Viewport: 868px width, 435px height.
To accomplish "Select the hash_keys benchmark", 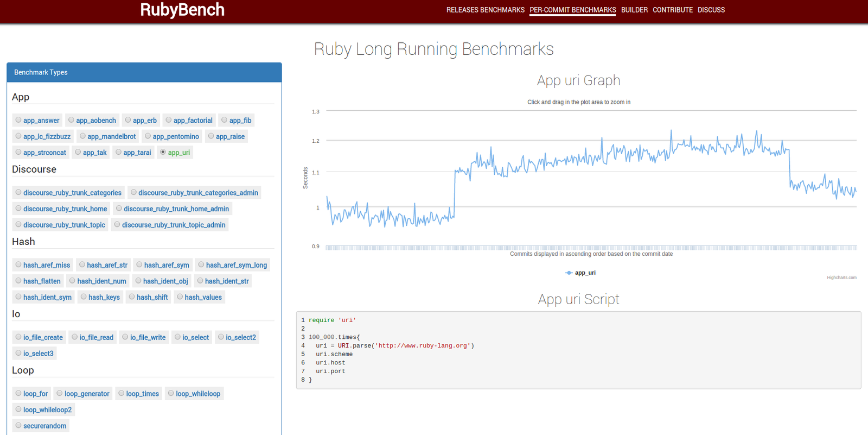I will coord(100,297).
